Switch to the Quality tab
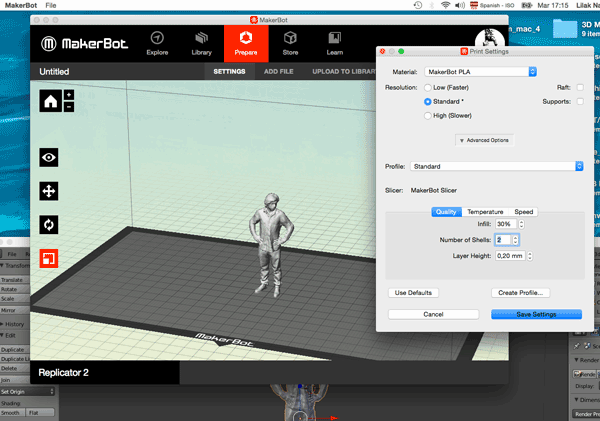 446,212
